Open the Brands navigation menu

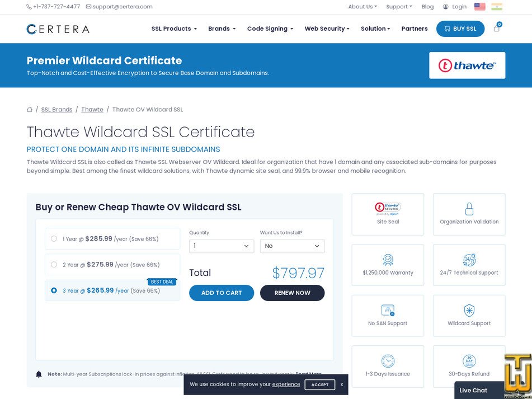[x=219, y=29]
